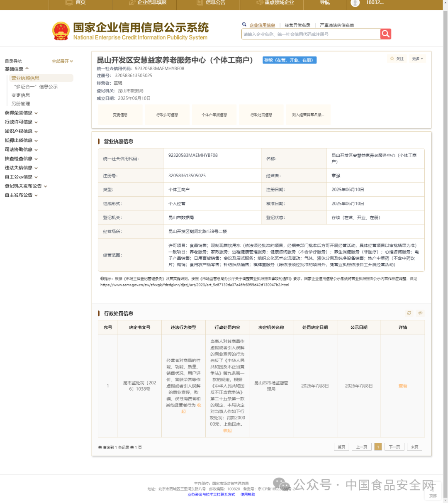
Task: Select 另册管理 in the sidebar
Action: pyautogui.click(x=21, y=104)
